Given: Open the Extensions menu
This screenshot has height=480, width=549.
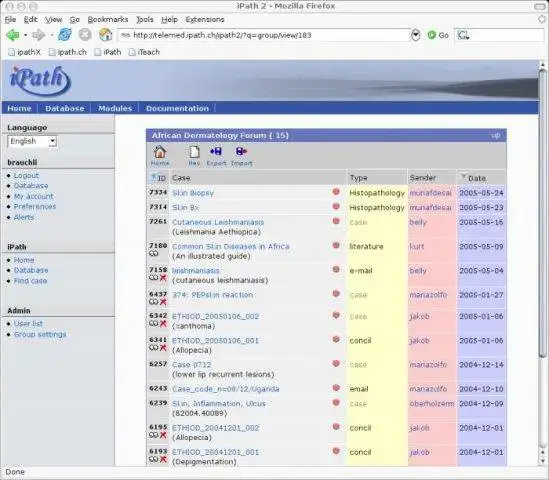Looking at the screenshot, I should (205, 20).
